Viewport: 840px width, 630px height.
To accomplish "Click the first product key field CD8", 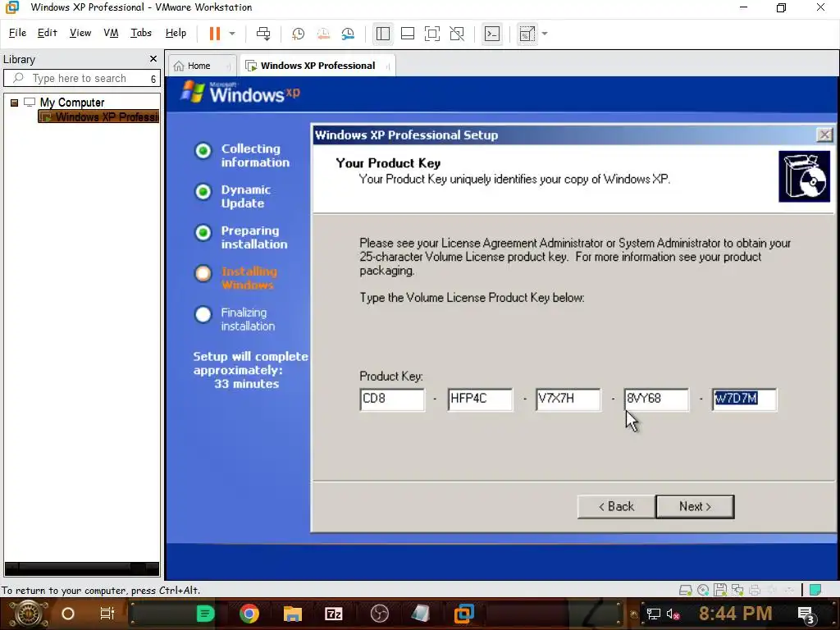I will click(392, 399).
